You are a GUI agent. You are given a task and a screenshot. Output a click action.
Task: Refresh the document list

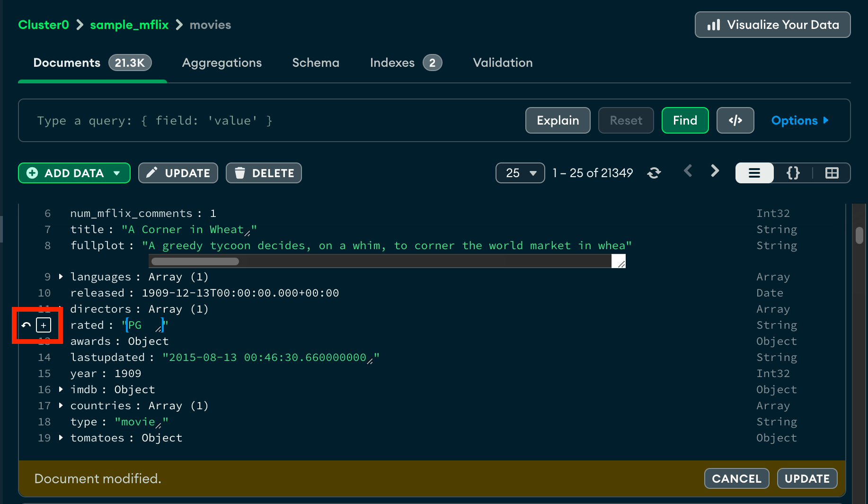[x=654, y=173]
